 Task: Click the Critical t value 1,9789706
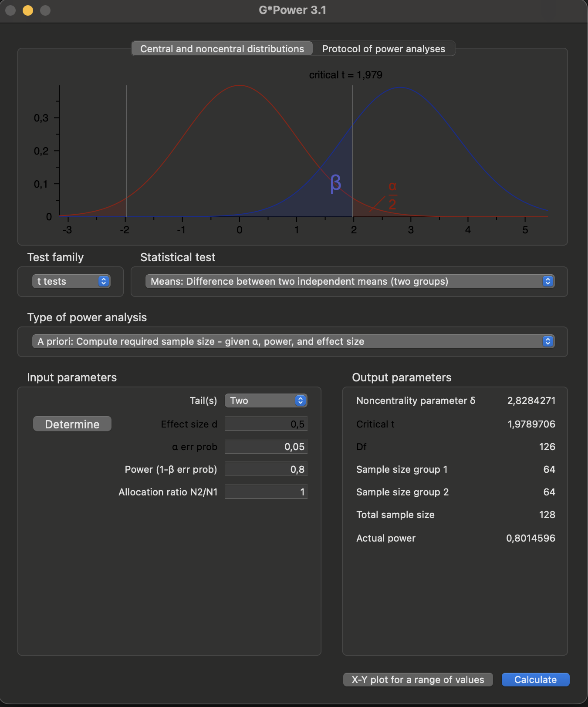tap(531, 424)
